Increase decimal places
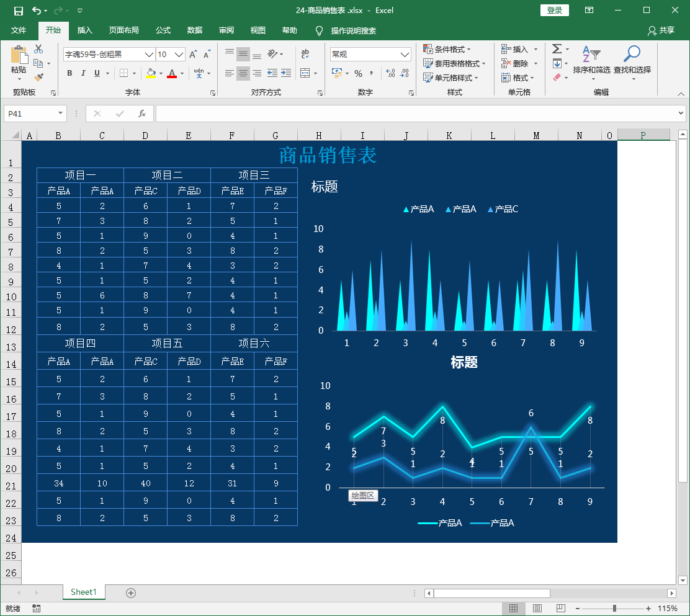Image resolution: width=690 pixels, height=616 pixels. 390,73
